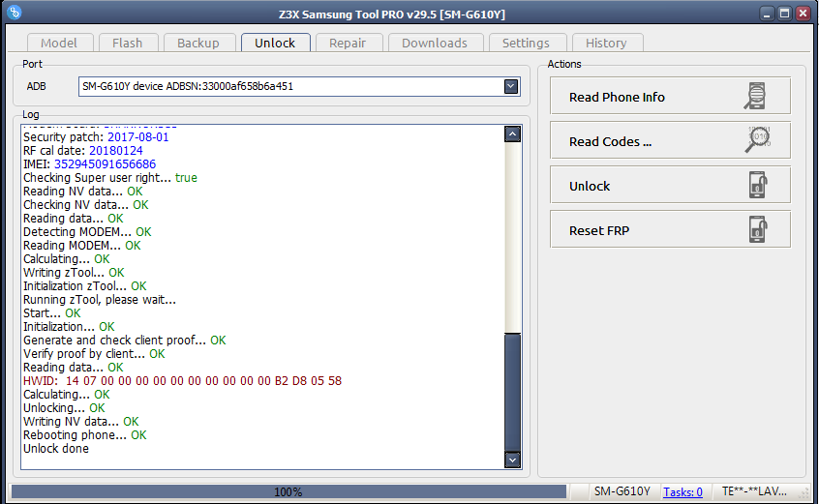
Task: Open the Downloads tab
Action: click(x=435, y=43)
